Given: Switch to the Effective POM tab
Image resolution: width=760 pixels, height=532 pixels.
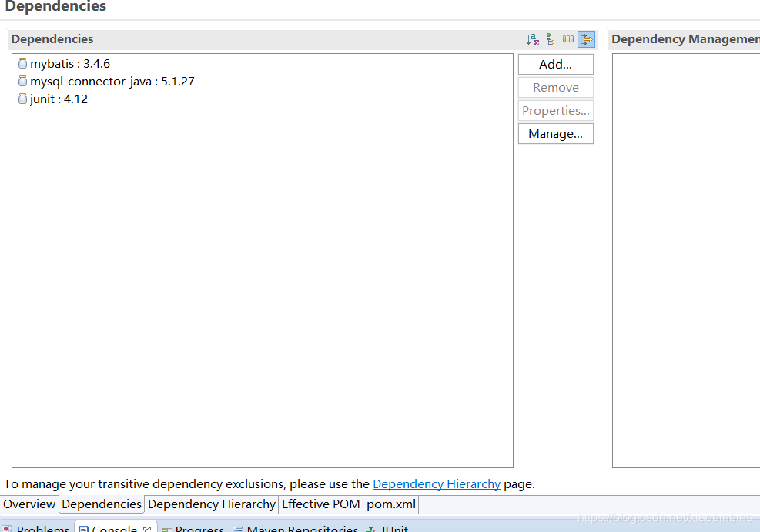Looking at the screenshot, I should (x=321, y=504).
